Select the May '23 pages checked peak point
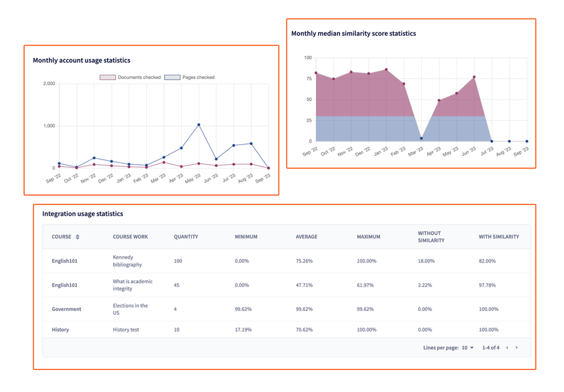564x392 pixels. tap(199, 125)
